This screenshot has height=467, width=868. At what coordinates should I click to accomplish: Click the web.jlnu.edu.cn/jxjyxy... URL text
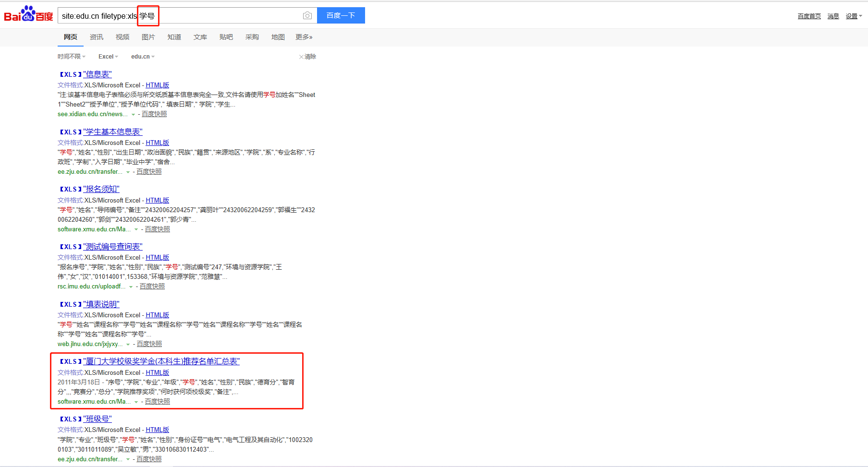(x=90, y=344)
